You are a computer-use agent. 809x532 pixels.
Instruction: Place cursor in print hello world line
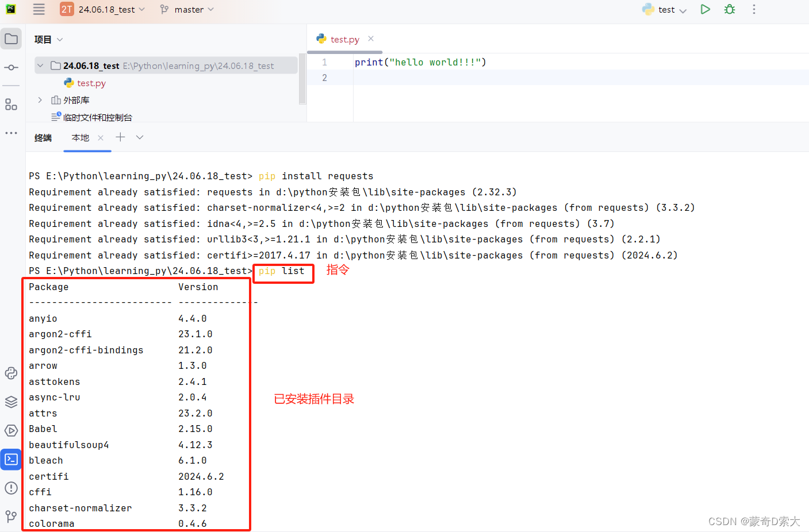point(420,62)
